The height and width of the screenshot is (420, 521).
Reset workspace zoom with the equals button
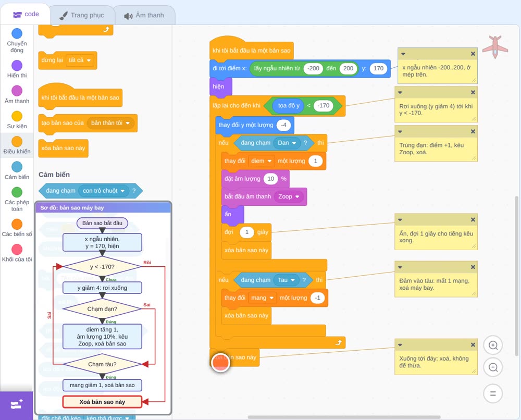tap(493, 394)
